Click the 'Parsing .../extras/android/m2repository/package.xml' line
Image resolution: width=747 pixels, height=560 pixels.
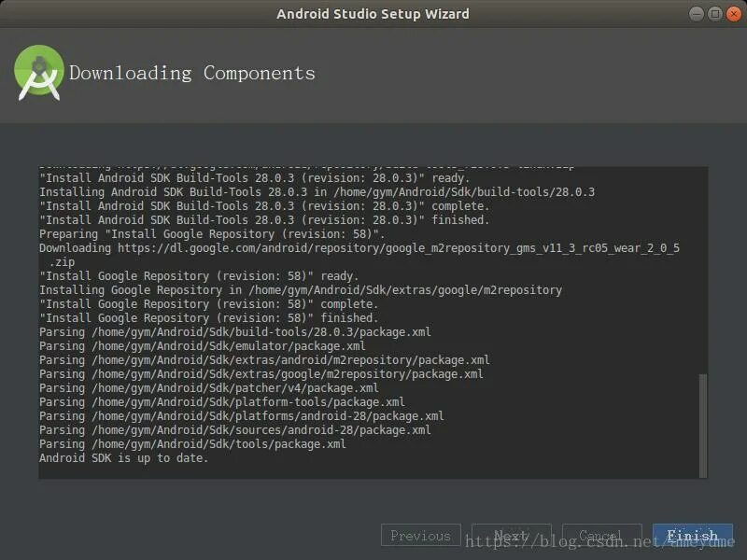coord(264,360)
